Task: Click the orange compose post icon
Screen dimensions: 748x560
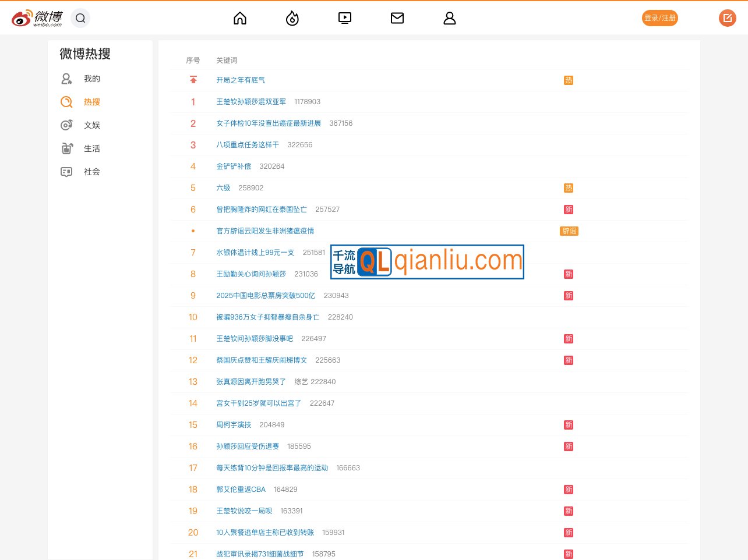Action: (x=727, y=18)
